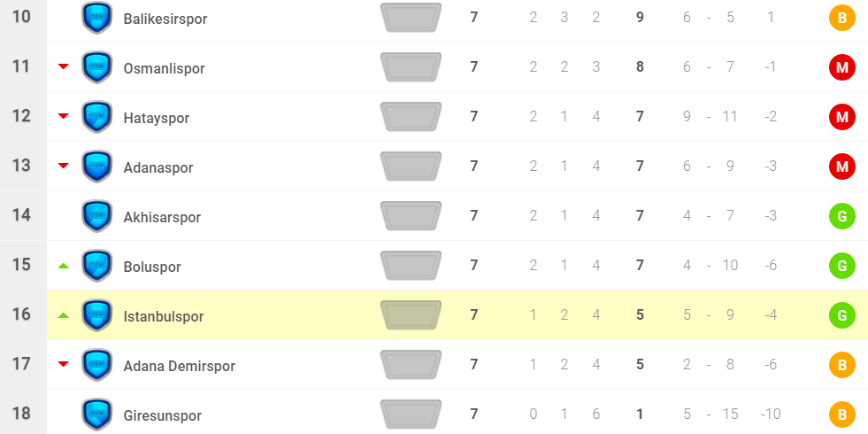Select the highlighted Istanbulspor team name
This screenshot has height=434, width=868.
pos(164,316)
